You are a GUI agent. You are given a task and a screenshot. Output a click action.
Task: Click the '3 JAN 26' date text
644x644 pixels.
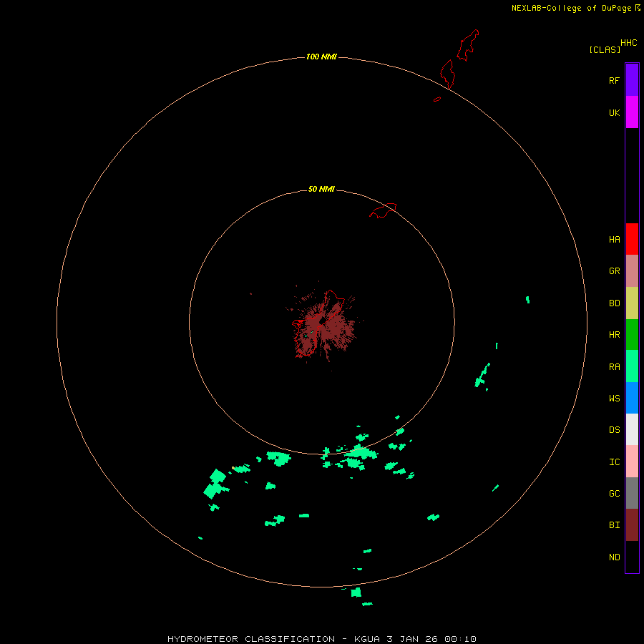click(412, 639)
